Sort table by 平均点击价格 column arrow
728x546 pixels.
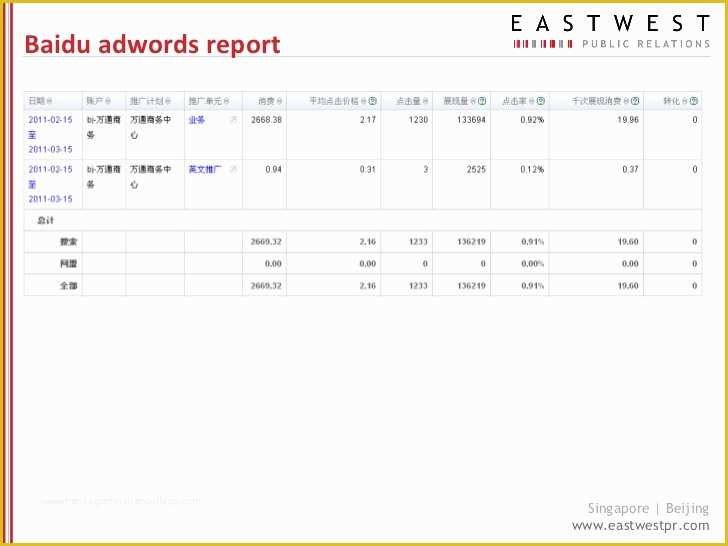(x=364, y=101)
